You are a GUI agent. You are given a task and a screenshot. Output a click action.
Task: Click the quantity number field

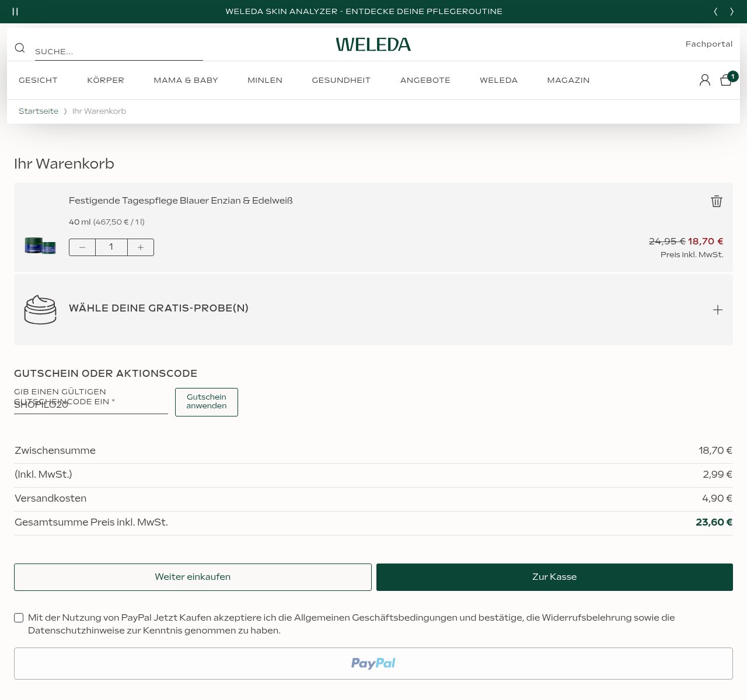[111, 247]
